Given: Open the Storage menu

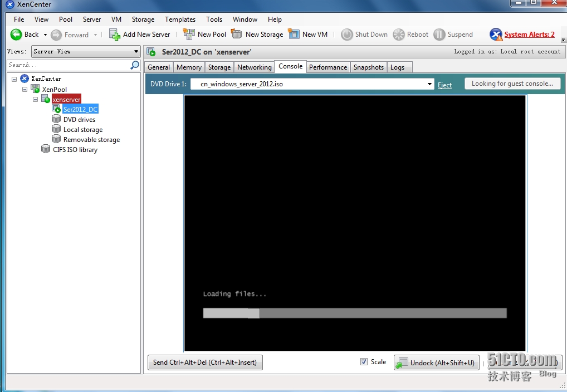Looking at the screenshot, I should (143, 19).
